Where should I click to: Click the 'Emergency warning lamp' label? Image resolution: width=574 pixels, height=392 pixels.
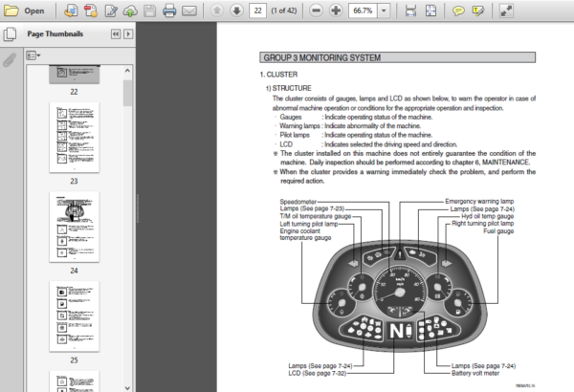coord(479,202)
